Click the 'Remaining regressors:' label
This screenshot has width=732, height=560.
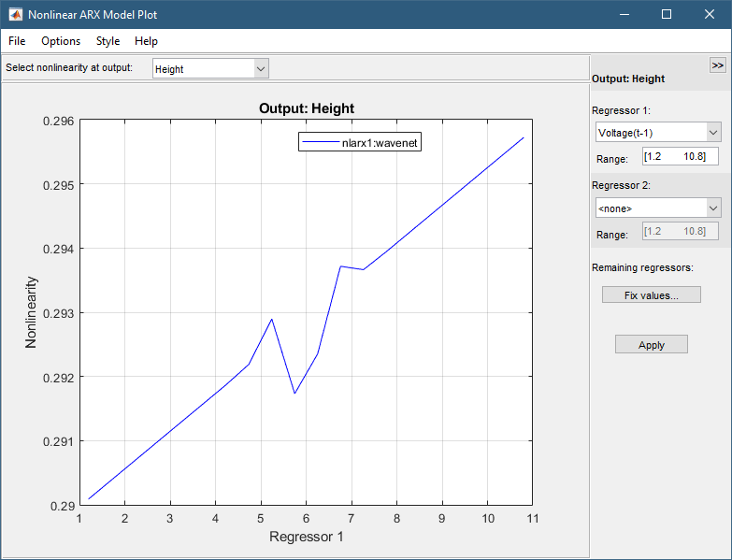point(642,267)
